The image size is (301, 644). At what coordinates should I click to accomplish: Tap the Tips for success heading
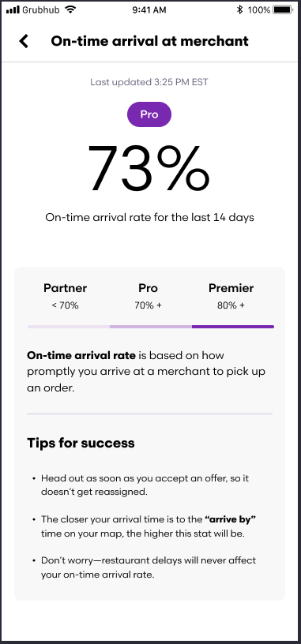pos(81,444)
